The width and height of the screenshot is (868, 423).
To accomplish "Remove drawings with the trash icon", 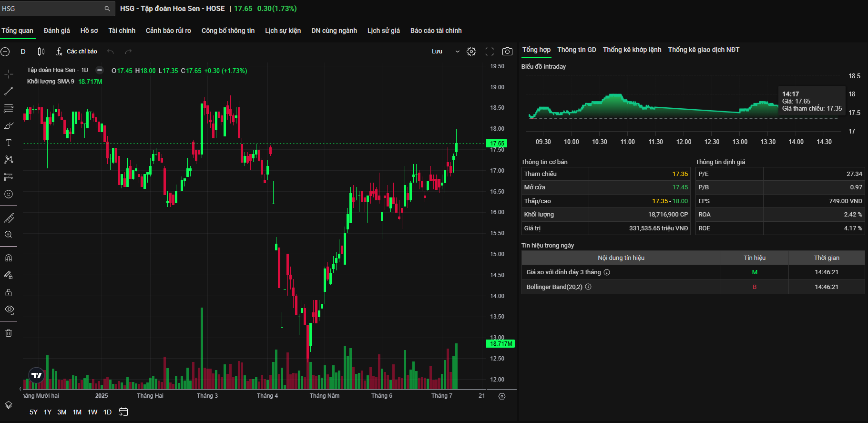I will click(9, 333).
